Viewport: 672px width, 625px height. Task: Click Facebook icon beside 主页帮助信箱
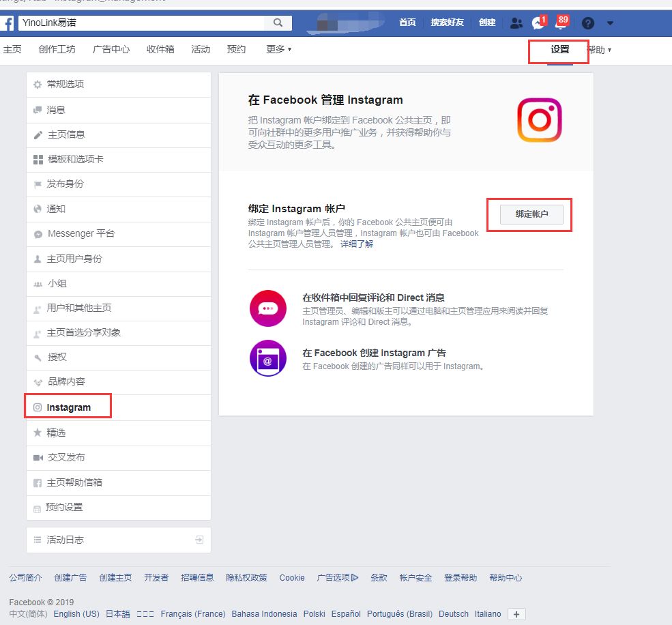[38, 483]
